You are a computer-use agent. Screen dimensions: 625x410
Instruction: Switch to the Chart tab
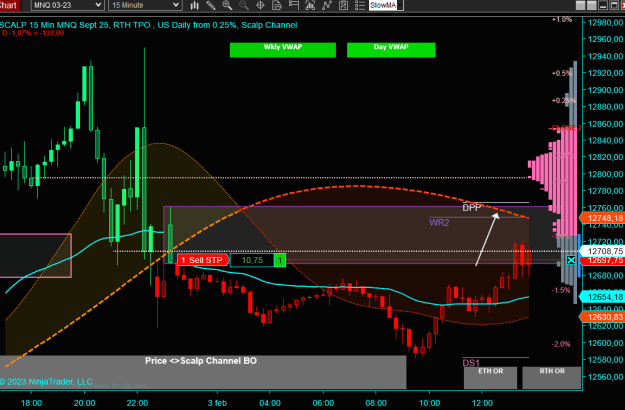point(9,5)
